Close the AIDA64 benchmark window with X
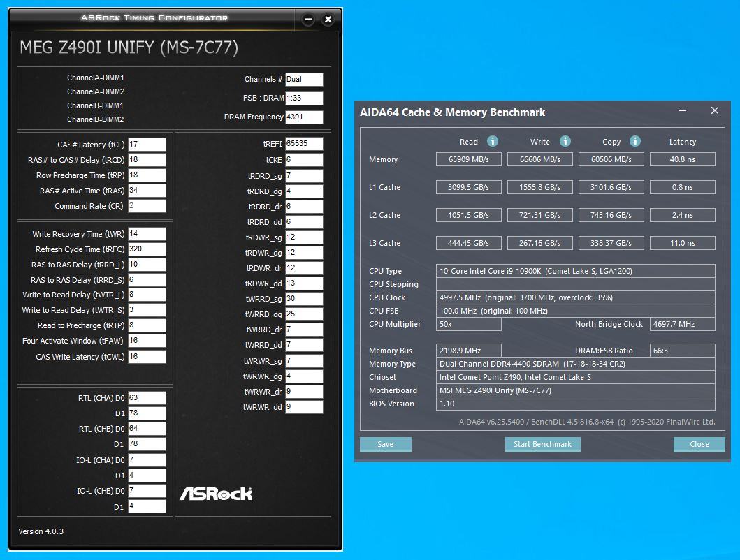 coord(715,110)
